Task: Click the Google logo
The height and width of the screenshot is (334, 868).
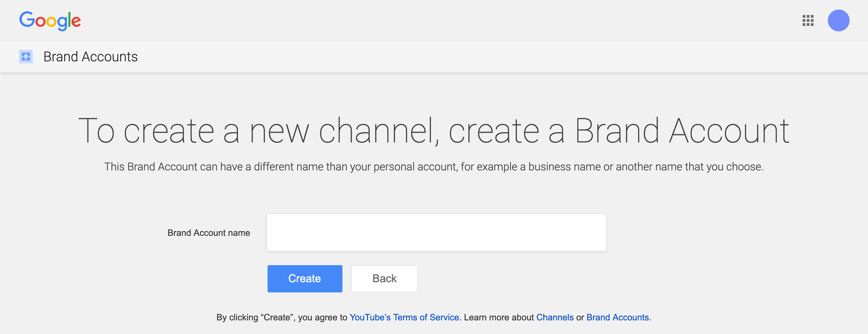Action: point(50,21)
